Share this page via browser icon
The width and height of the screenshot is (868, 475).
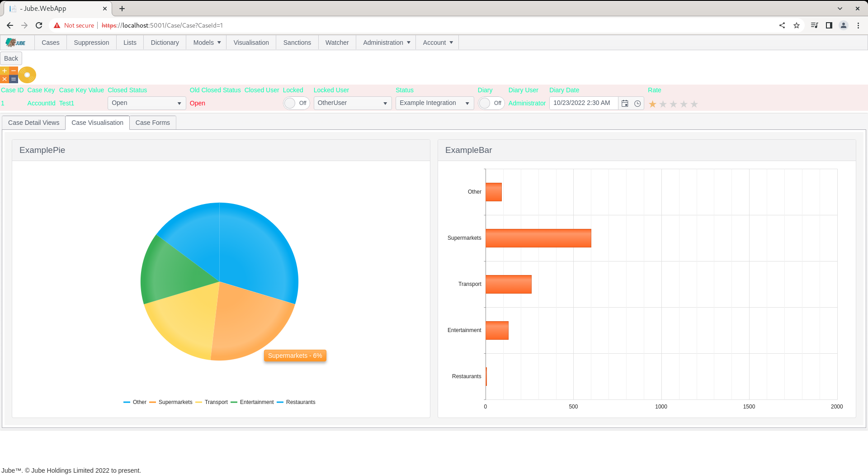click(x=782, y=25)
